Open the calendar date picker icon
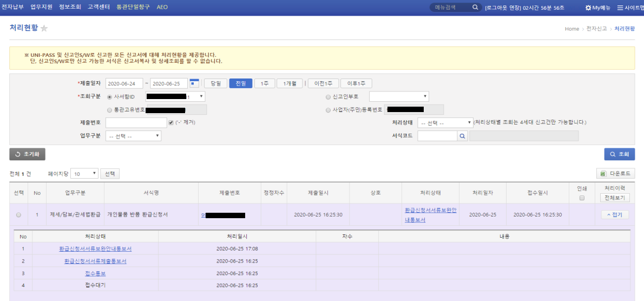This screenshot has width=644, height=301. (x=194, y=83)
